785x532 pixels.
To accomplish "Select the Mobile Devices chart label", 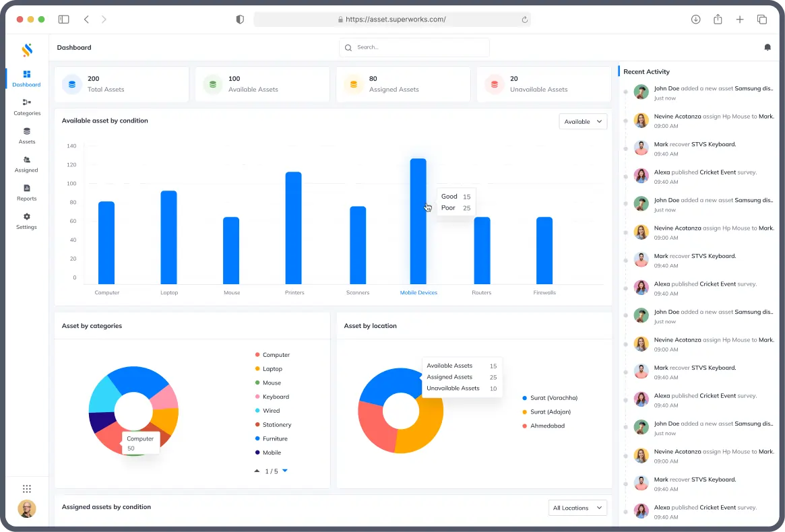I will click(418, 293).
